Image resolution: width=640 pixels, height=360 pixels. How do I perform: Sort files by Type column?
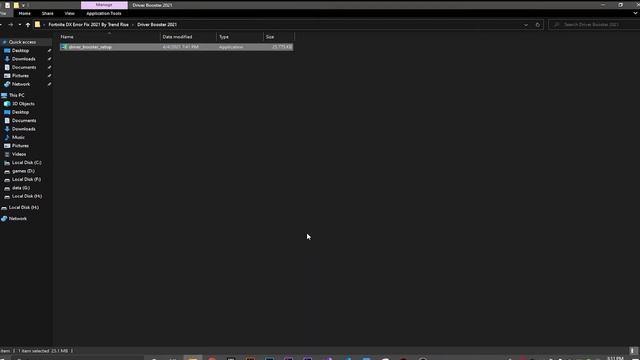(x=240, y=37)
